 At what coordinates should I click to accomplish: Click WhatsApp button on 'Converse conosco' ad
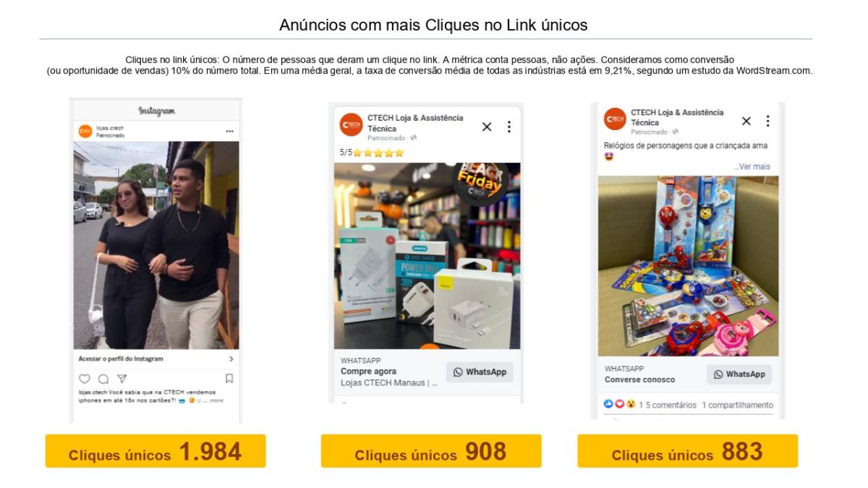[739, 374]
